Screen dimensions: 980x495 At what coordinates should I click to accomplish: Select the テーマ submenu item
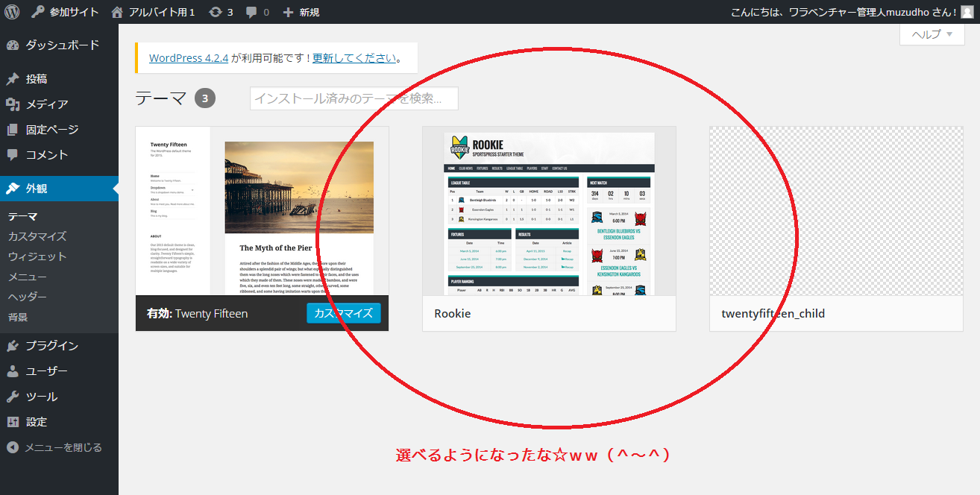tap(23, 217)
